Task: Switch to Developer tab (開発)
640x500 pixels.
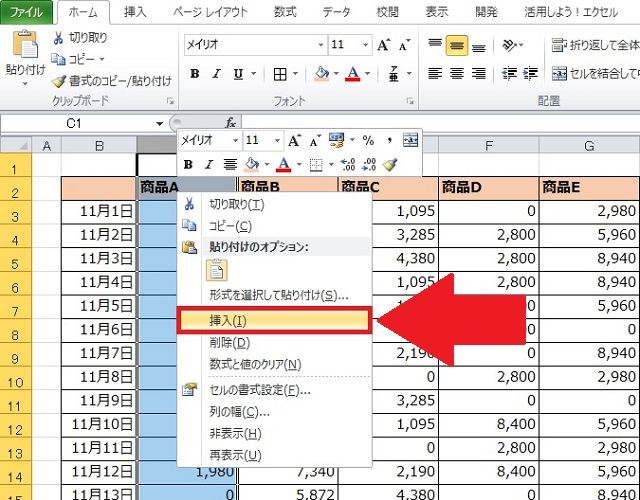Action: [486, 12]
